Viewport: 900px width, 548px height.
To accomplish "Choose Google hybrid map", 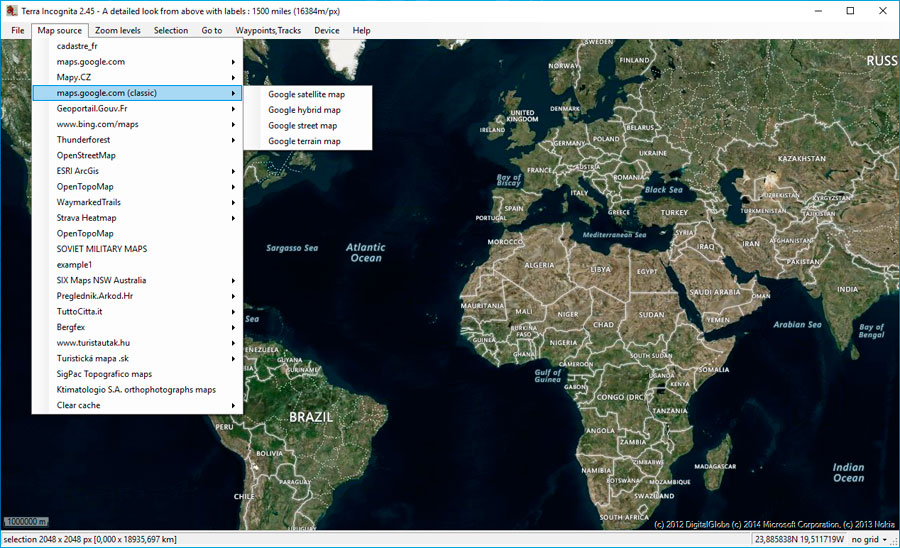I will (308, 110).
